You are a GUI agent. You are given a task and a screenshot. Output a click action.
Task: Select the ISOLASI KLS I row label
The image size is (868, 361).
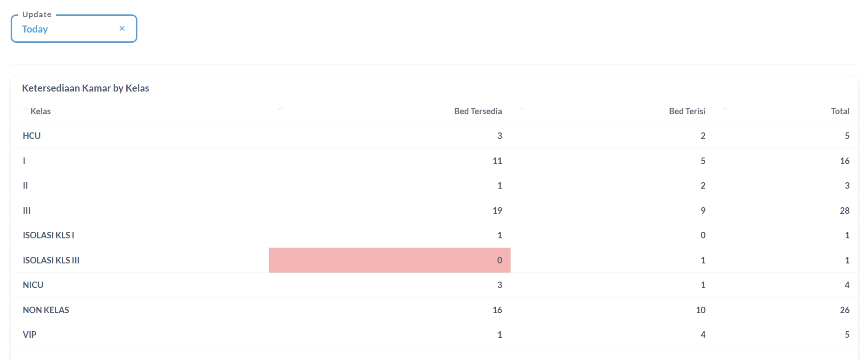[48, 236]
